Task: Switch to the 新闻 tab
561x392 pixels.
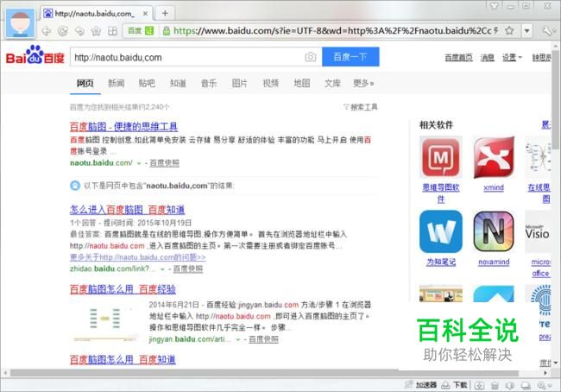Action: (117, 84)
